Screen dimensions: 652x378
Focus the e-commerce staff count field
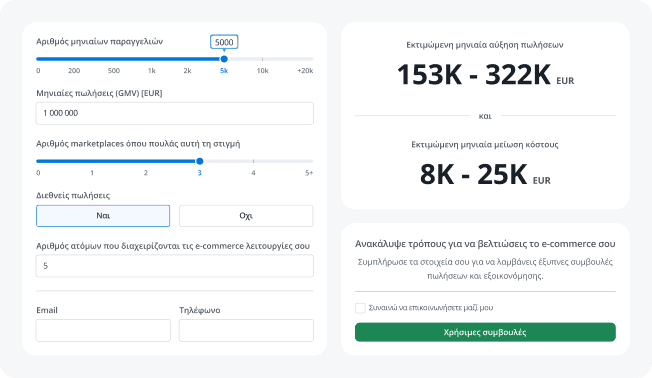175,266
